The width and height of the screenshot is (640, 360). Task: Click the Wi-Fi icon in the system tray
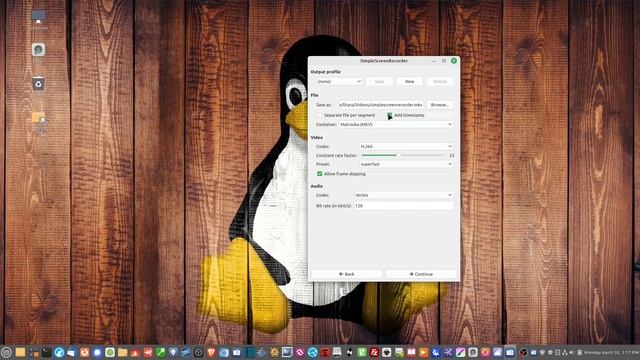coord(542,352)
